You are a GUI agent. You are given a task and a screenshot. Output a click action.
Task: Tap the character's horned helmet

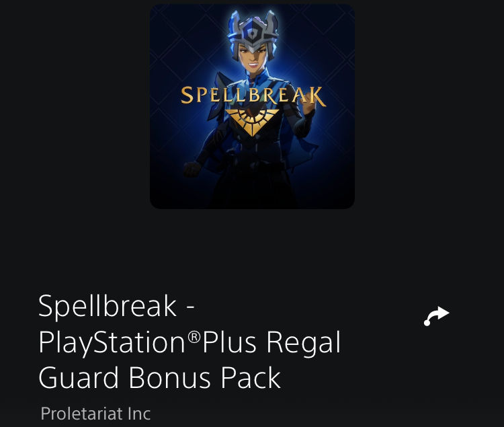pos(253,31)
